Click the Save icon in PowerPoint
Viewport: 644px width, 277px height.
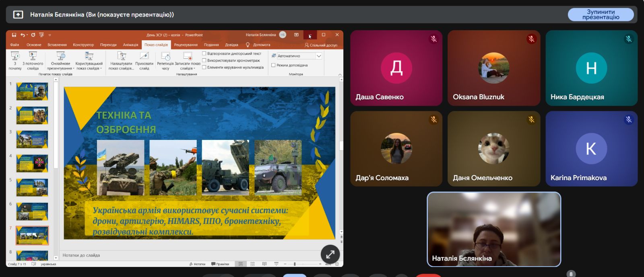(14, 35)
